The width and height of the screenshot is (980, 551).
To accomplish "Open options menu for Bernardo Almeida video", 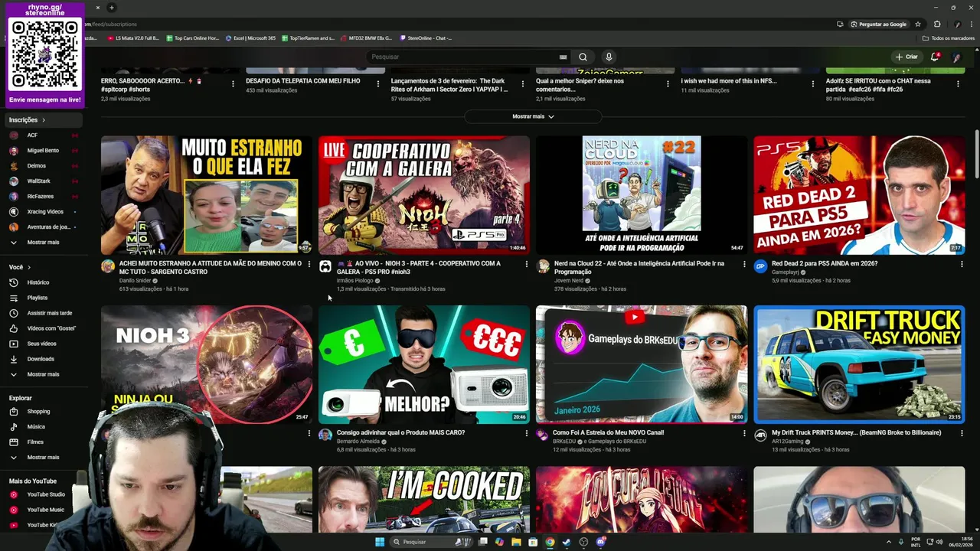I will point(527,433).
